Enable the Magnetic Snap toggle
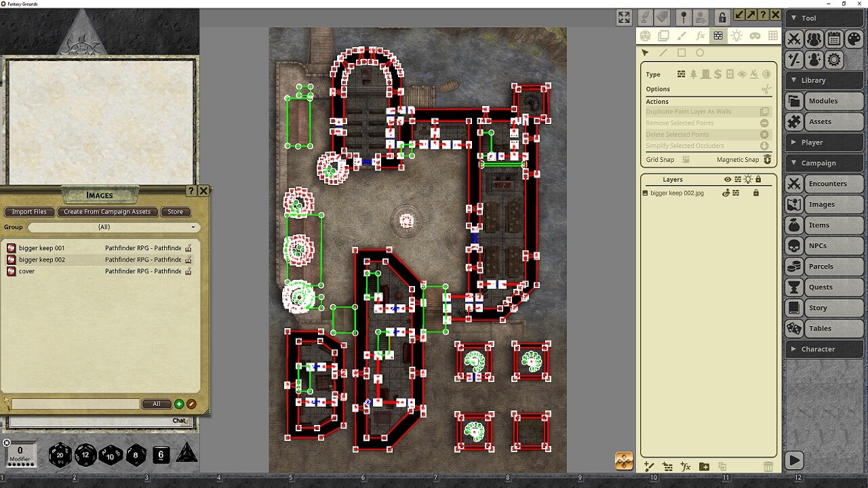 [x=766, y=159]
